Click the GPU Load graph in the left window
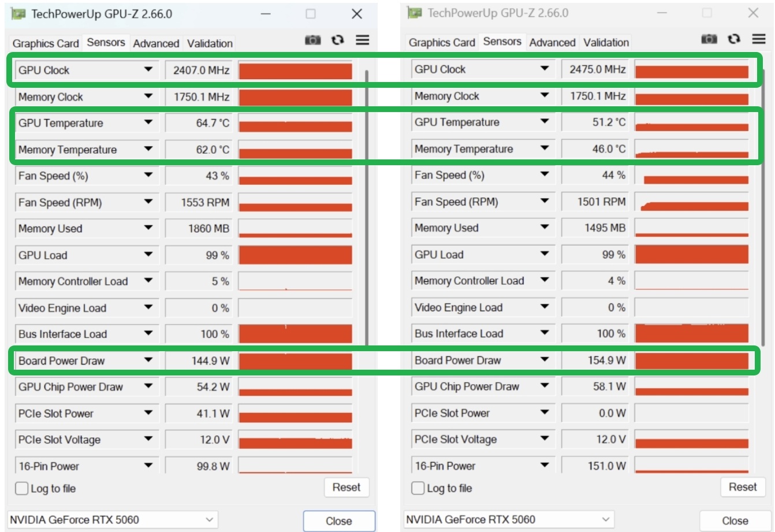Viewport: 775px width, 532px height. tap(295, 255)
